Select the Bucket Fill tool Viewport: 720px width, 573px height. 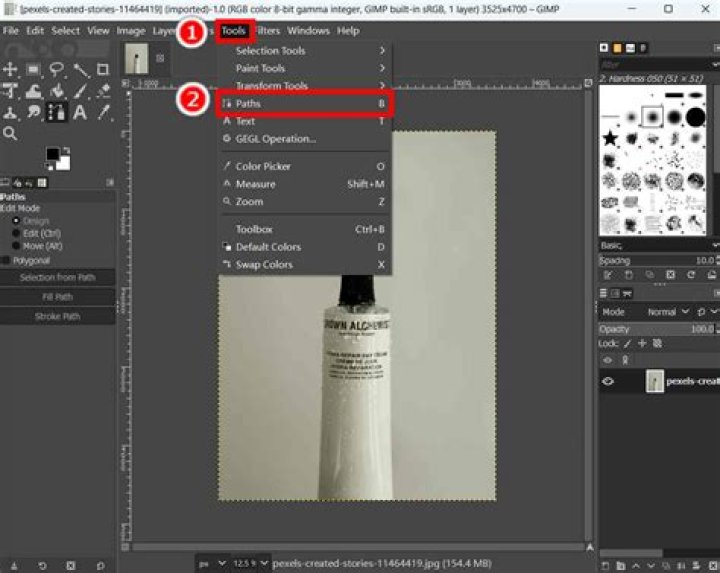coord(57,90)
